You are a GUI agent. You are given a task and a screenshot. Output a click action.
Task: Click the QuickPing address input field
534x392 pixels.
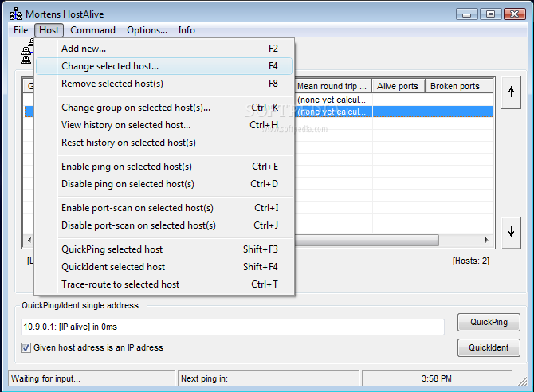[233, 327]
